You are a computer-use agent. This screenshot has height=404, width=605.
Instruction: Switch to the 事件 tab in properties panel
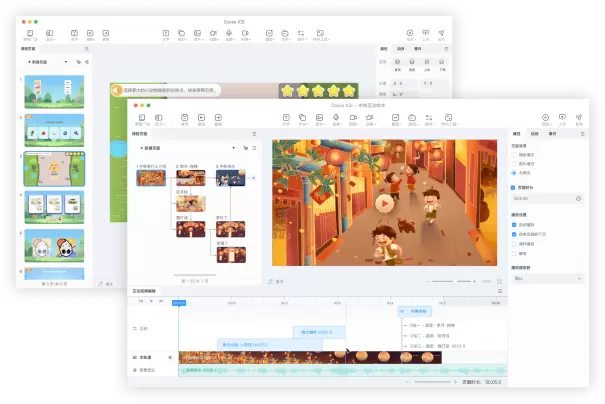[x=552, y=133]
